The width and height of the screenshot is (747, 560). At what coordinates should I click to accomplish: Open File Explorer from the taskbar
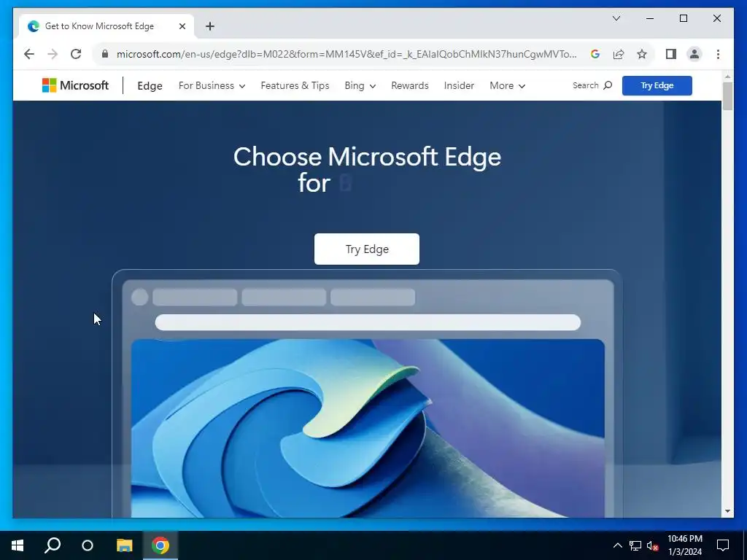pos(124,545)
